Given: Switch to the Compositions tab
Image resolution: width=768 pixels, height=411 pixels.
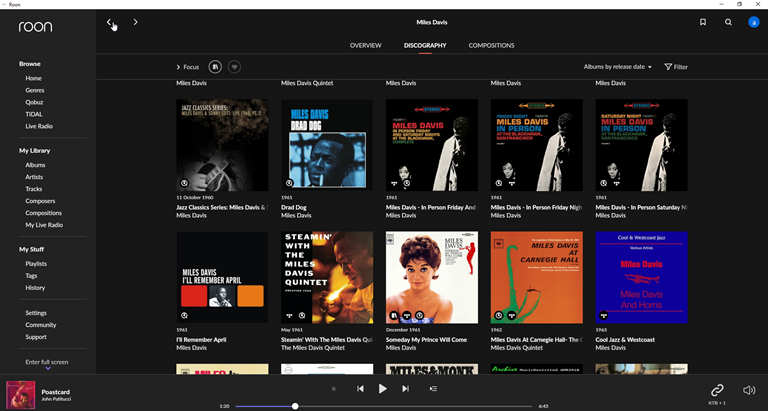Looking at the screenshot, I should point(491,45).
